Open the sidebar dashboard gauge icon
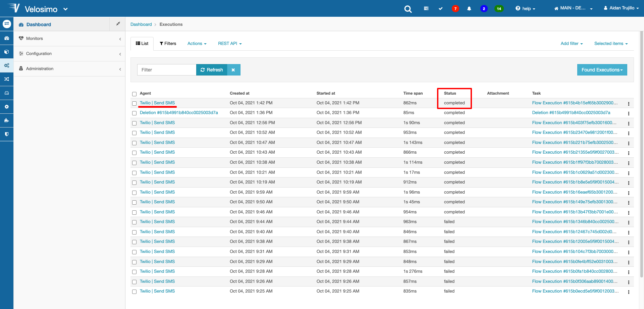The width and height of the screenshot is (644, 309). pos(7,38)
